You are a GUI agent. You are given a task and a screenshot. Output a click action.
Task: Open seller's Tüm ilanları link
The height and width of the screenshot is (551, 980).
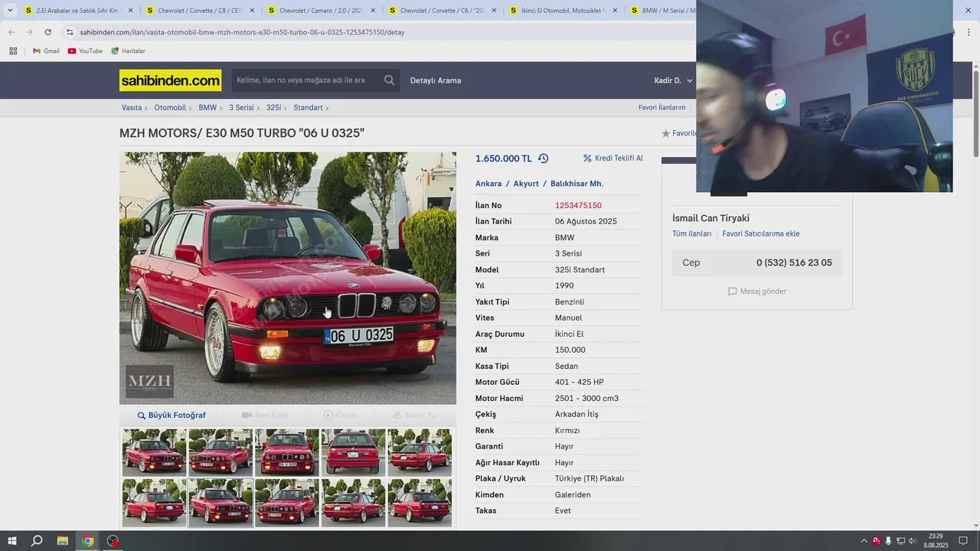[x=691, y=234]
